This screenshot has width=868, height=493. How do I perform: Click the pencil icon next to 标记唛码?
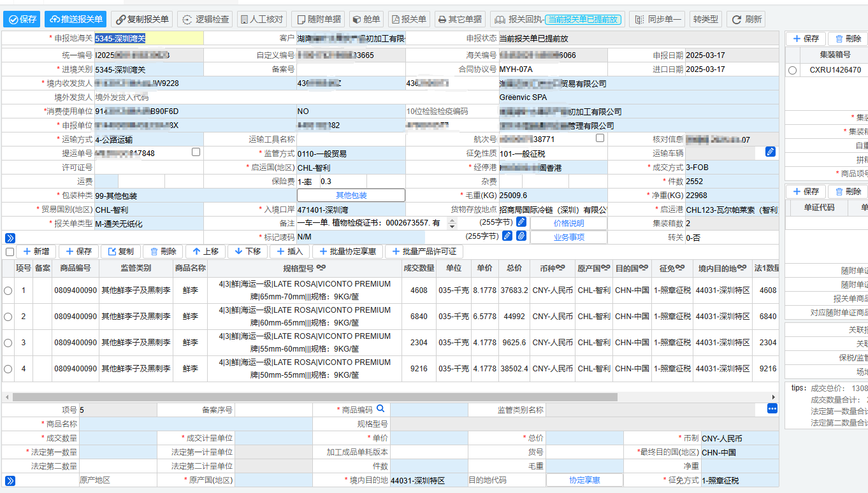tap(507, 236)
